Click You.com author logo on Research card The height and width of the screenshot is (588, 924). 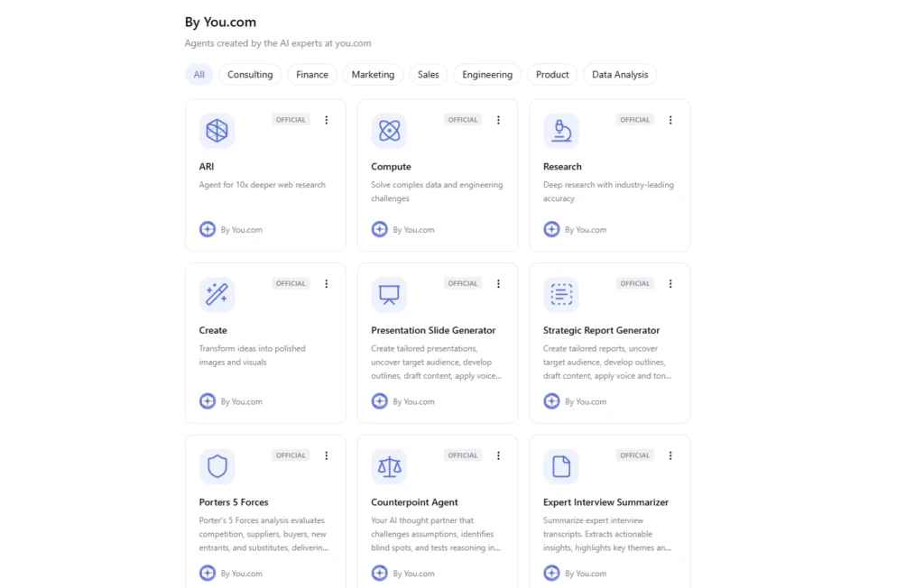(551, 229)
